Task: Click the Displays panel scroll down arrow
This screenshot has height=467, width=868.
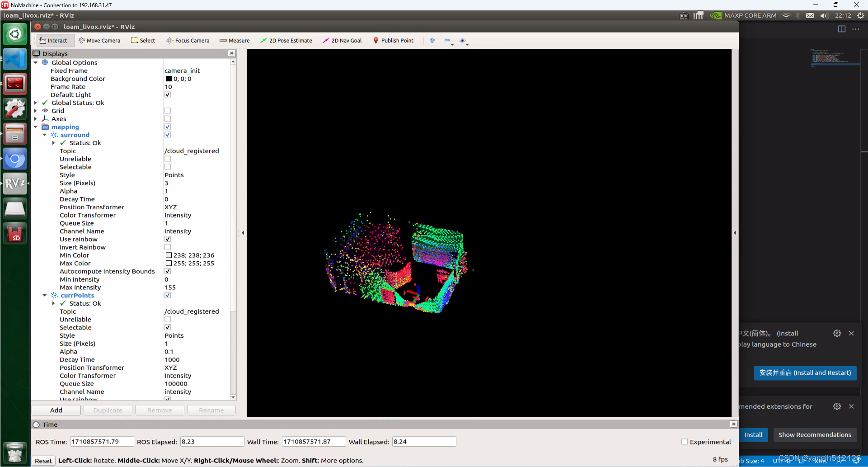Action: tap(233, 397)
